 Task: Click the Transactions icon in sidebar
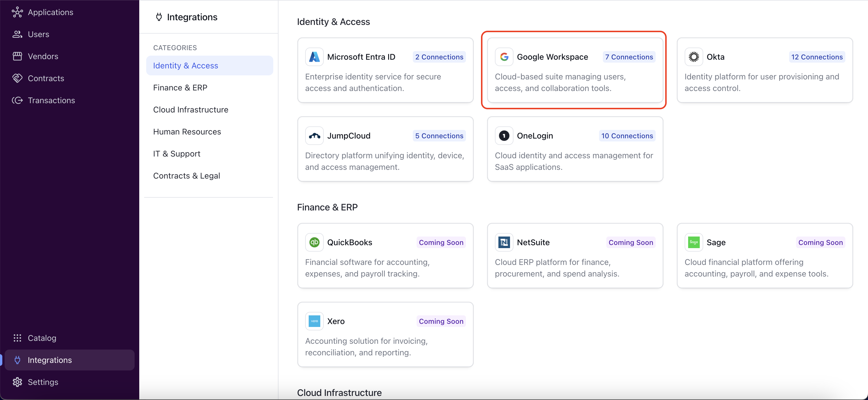[x=17, y=100]
